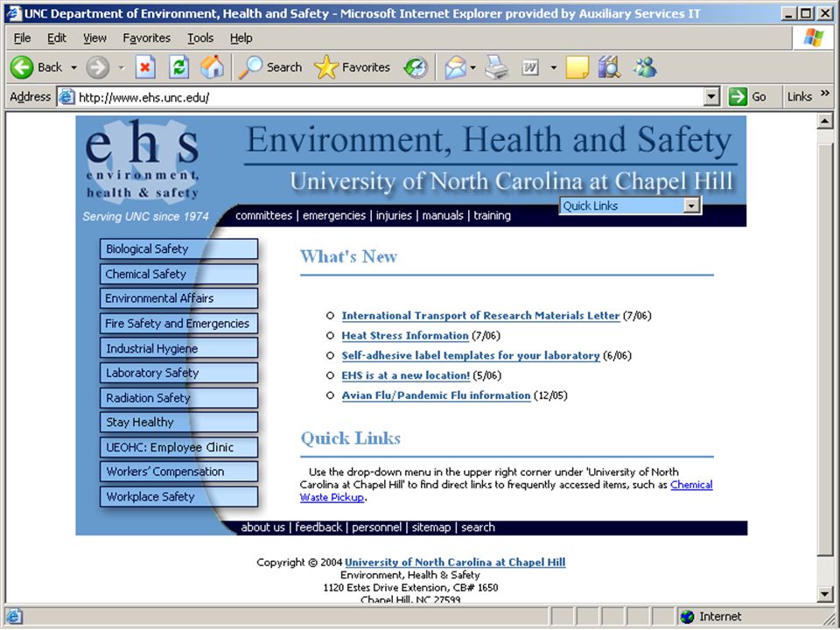Screen dimensions: 840x630
Task: Open the View menu
Action: coord(94,38)
